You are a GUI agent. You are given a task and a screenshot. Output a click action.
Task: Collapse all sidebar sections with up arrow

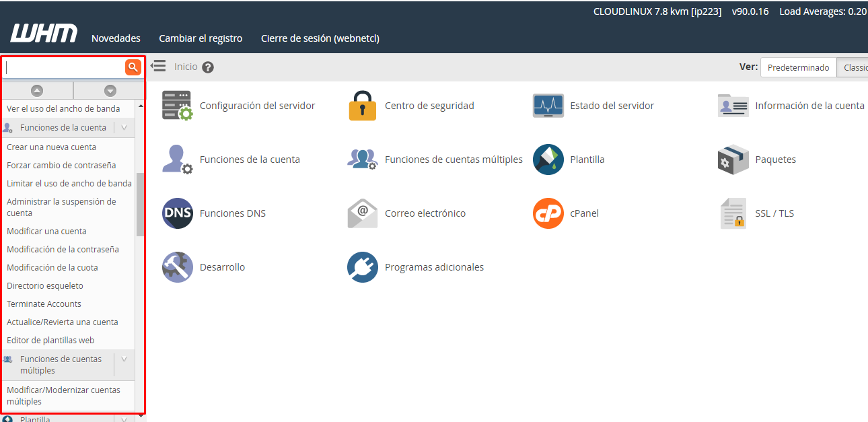pos(37,91)
